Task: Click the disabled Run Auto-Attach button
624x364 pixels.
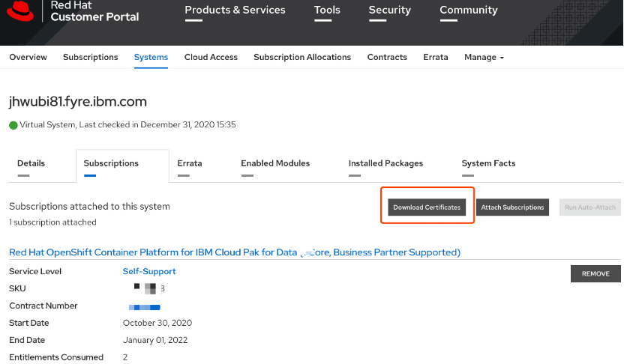Action: click(x=589, y=207)
